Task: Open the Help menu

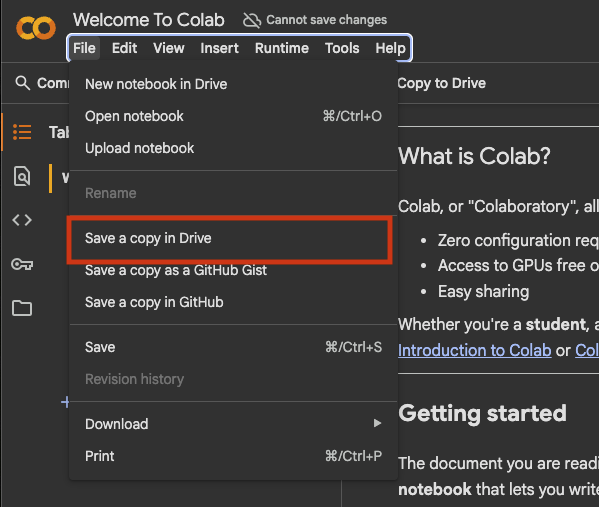Action: (390, 48)
